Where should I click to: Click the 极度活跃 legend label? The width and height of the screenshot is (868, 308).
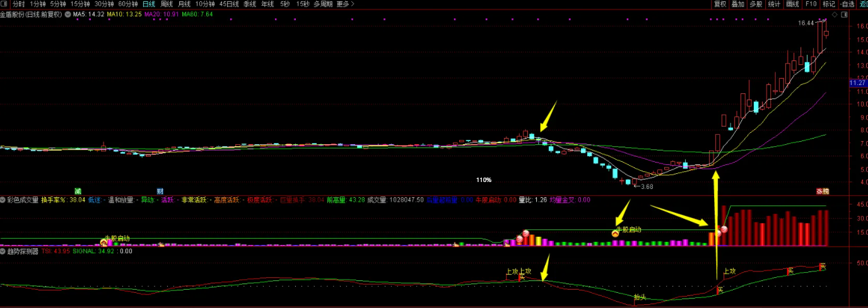point(259,200)
